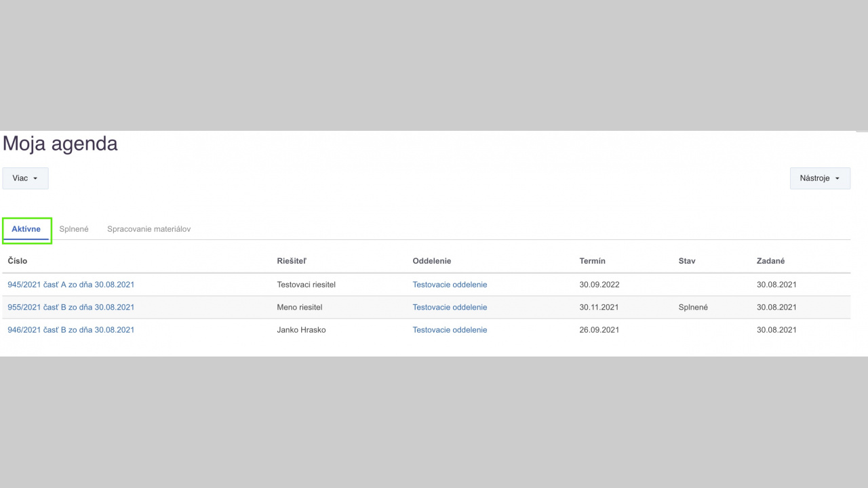Click Testovacie oddelenie in the 955/2021 row
The image size is (868, 488).
[450, 307]
